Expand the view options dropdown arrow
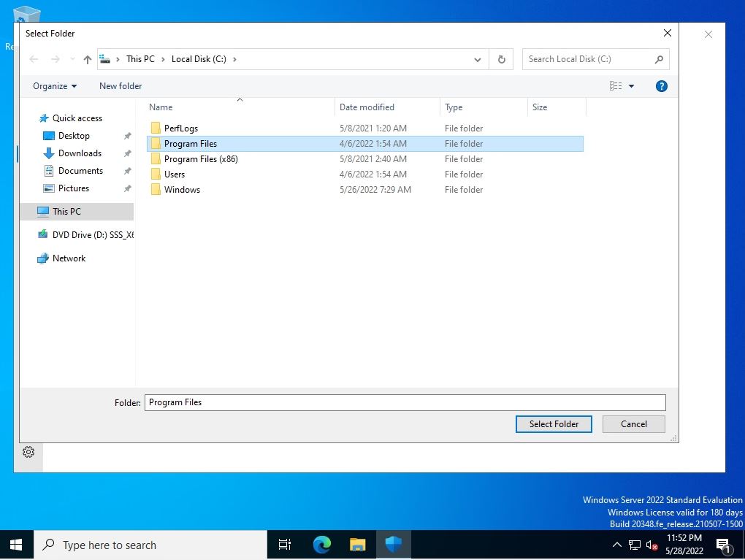 tap(632, 86)
